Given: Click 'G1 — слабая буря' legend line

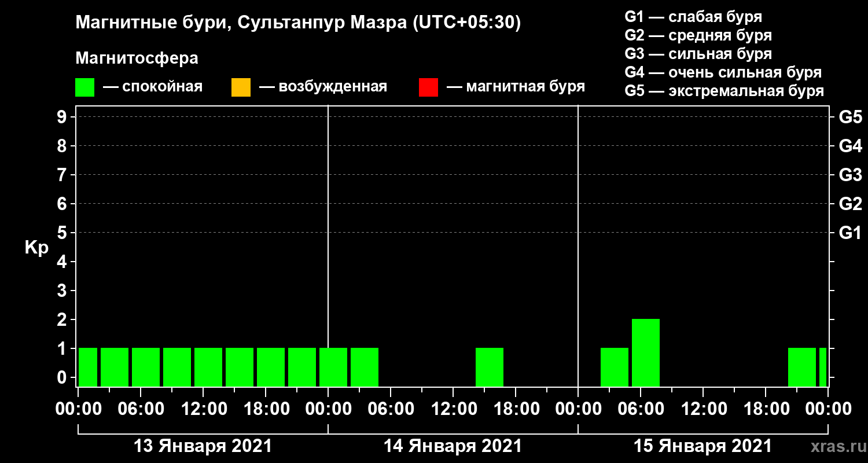Looking at the screenshot, I should point(693,16).
